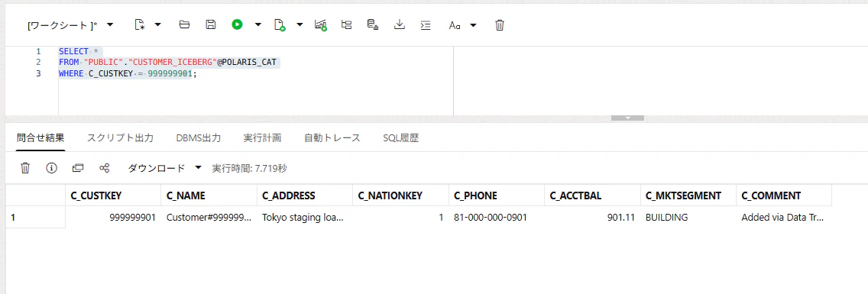The image size is (868, 294).
Task: Open the DBMS出力 tab
Action: coord(198,138)
